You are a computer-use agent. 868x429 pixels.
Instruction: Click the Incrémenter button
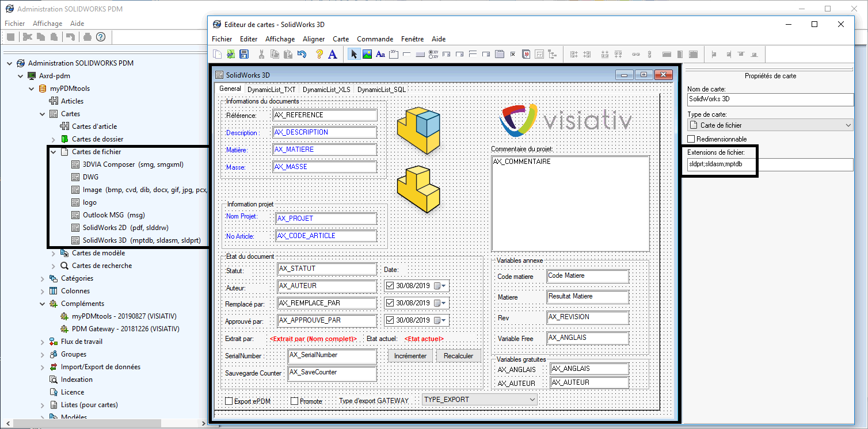(410, 356)
